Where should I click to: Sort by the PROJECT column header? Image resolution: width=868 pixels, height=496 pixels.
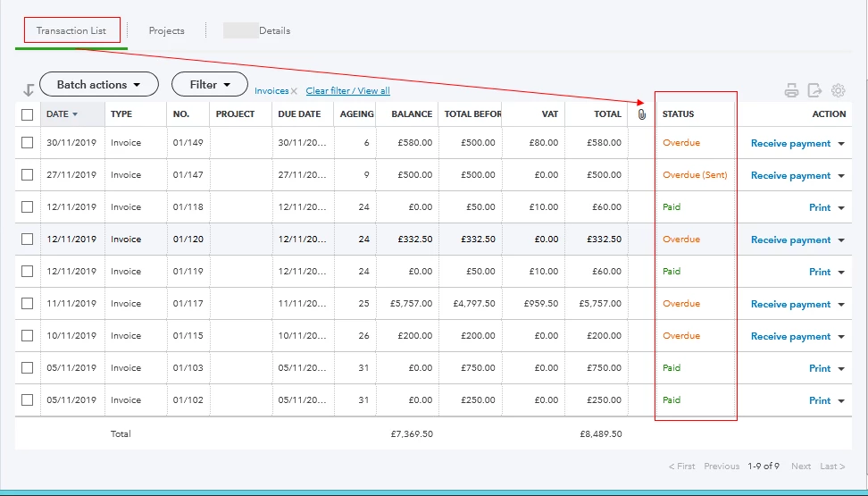(235, 114)
